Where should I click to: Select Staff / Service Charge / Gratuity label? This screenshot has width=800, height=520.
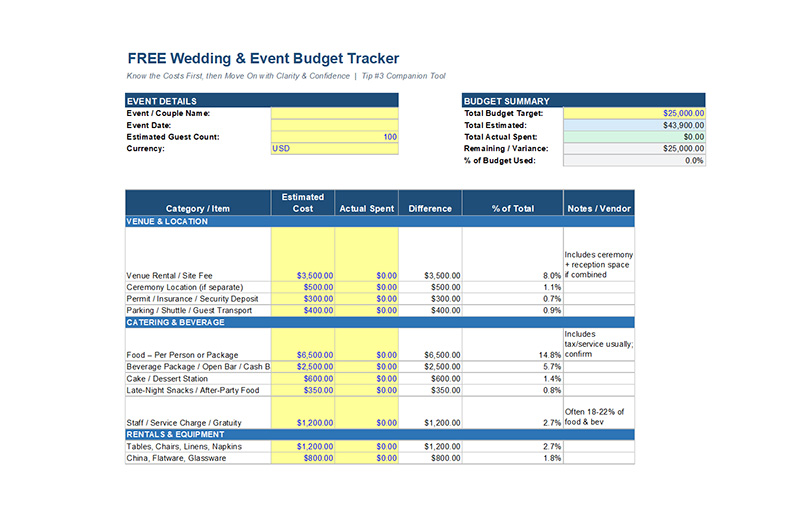click(184, 423)
